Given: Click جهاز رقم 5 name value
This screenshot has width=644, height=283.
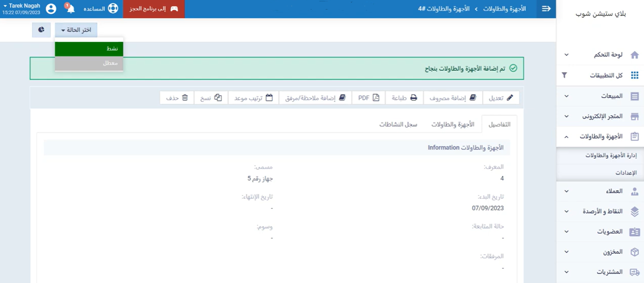Looking at the screenshot, I should point(260,179).
